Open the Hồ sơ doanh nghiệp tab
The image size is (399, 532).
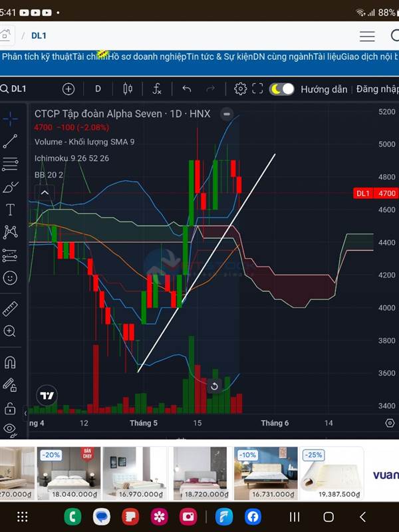[147, 57]
